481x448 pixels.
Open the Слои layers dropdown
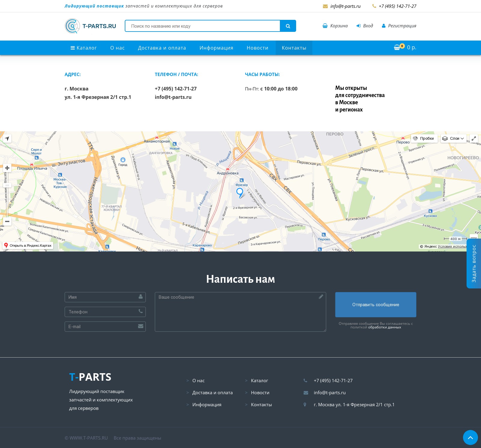(453, 139)
